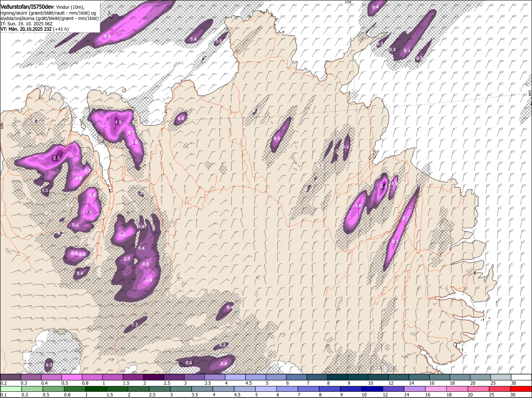Click the '1.9' snowfall value on the map
This screenshot has height=398, width=532.
[x=118, y=122]
